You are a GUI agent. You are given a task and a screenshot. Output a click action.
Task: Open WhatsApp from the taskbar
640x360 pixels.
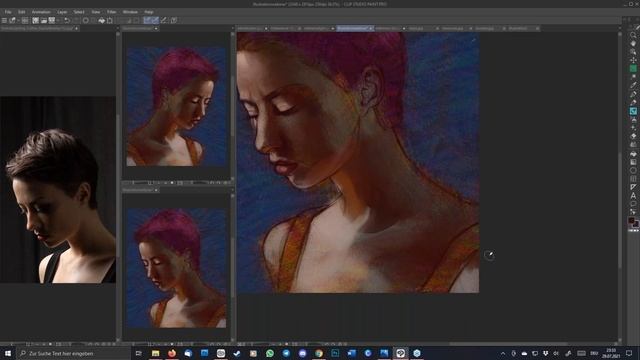pyautogui.click(x=270, y=353)
